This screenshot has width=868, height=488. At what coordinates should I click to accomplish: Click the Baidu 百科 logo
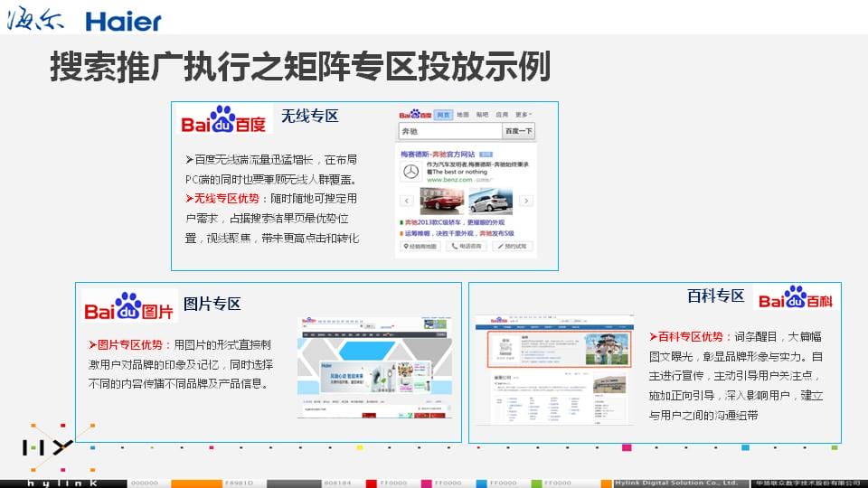click(x=796, y=297)
